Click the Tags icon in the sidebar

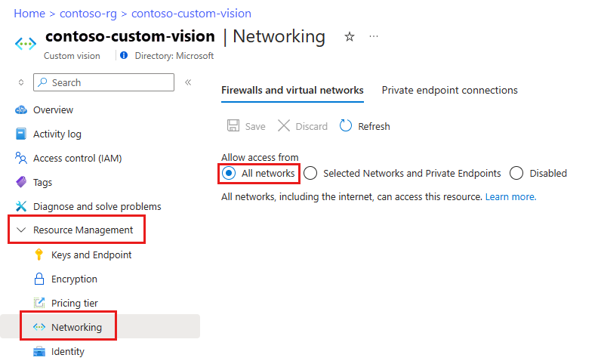21,183
